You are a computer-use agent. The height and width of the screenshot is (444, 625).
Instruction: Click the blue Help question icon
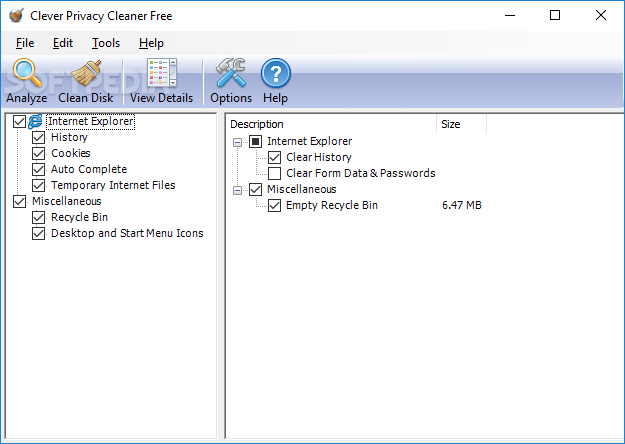pos(276,73)
